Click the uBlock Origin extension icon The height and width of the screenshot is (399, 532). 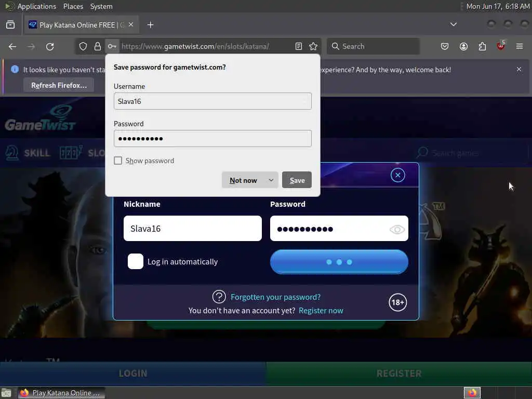click(501, 46)
